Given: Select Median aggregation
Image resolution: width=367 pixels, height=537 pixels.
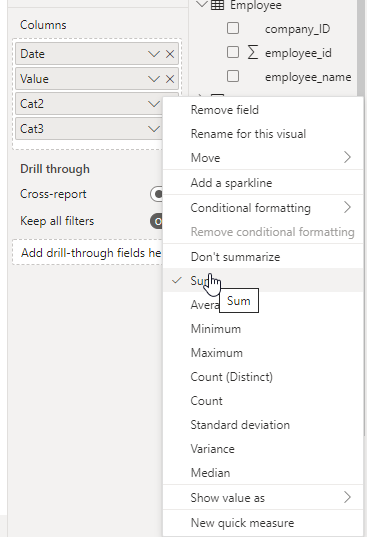Looking at the screenshot, I should [x=263, y=473].
